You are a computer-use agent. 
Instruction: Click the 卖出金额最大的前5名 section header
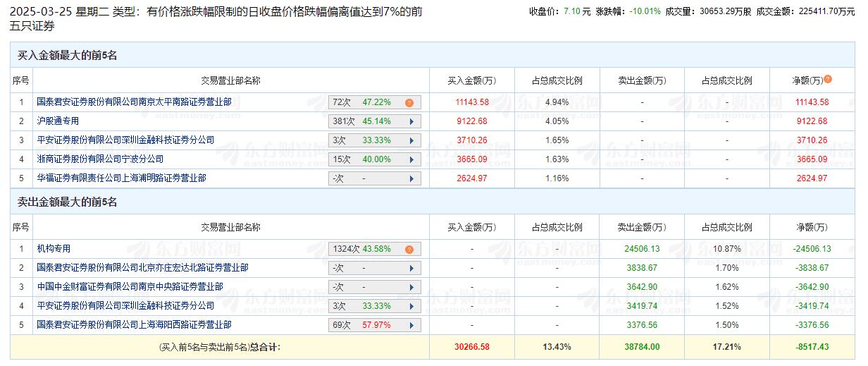tap(68, 202)
